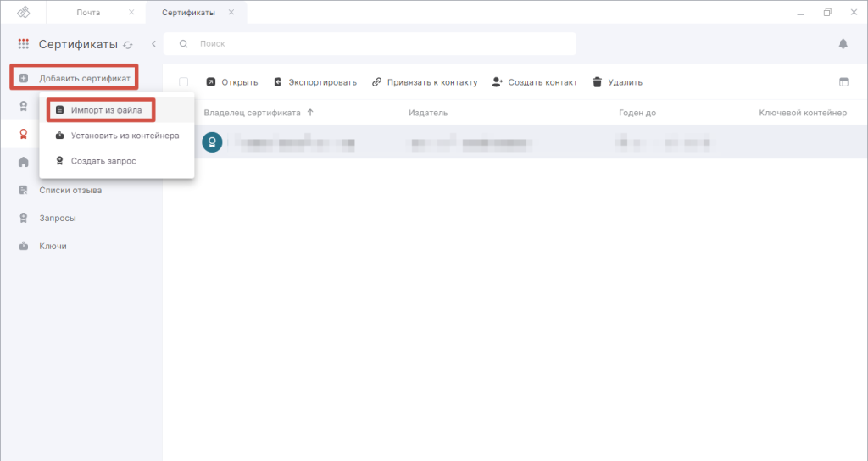
Task: Click the Ключевой контейнер column header
Action: (x=803, y=113)
